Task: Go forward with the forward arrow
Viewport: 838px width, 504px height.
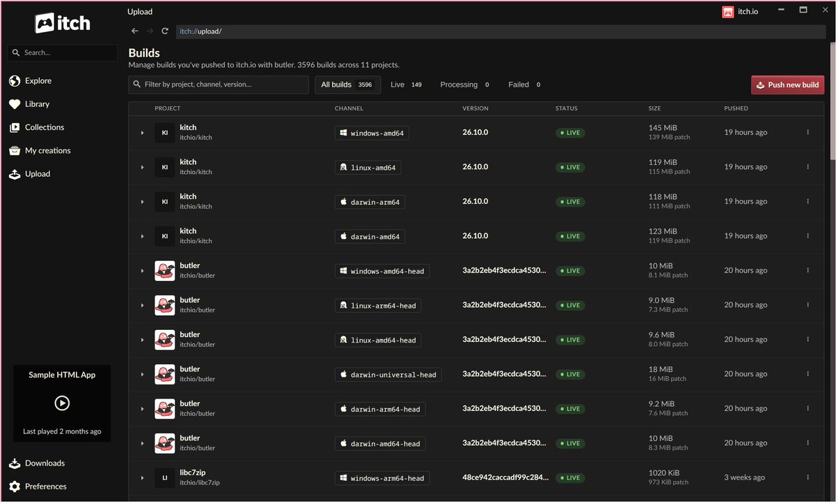Action: tap(150, 31)
